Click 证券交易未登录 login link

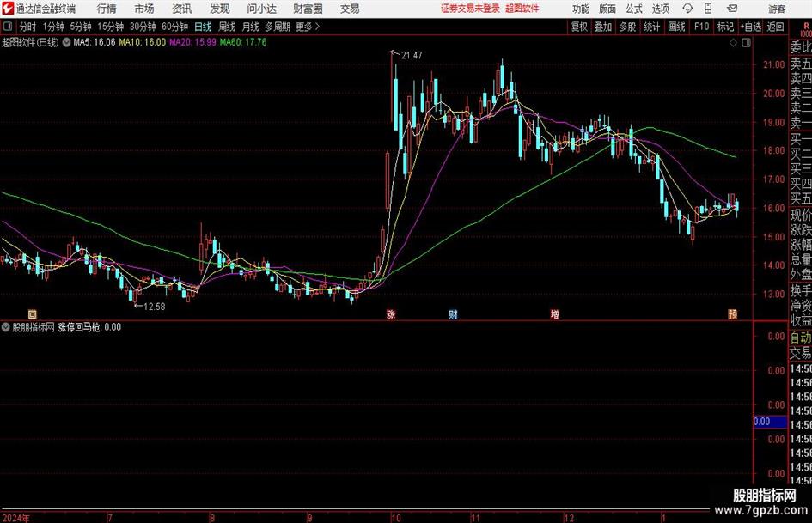pos(470,9)
